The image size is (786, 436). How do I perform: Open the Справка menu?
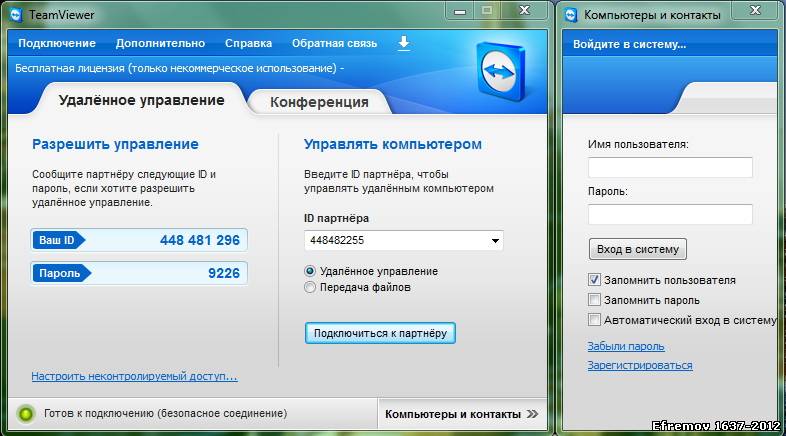248,43
